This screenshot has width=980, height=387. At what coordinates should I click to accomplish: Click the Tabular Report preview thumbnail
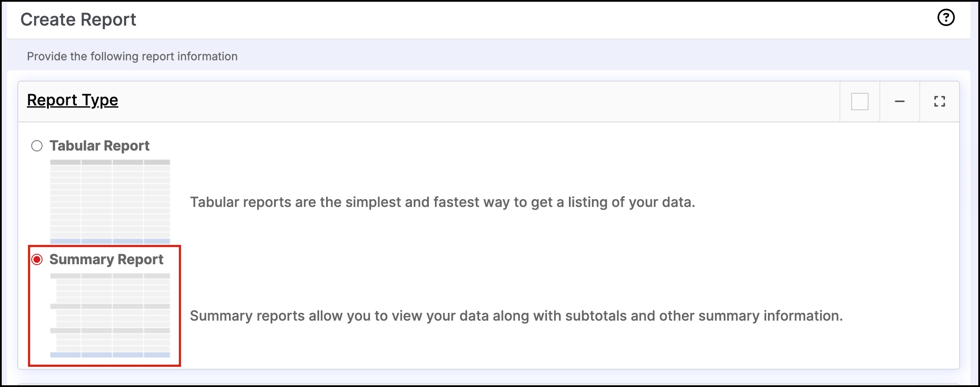point(110,202)
